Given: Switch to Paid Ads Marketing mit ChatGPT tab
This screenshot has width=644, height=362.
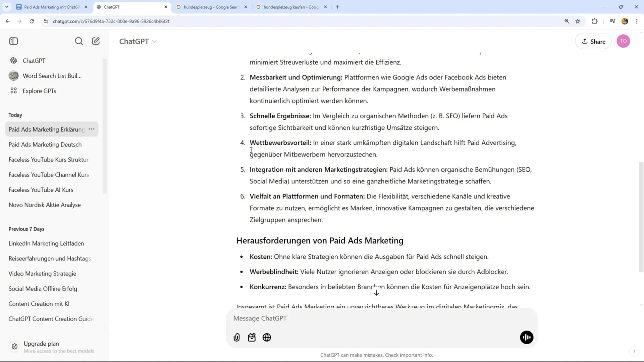Looking at the screenshot, I should [52, 7].
